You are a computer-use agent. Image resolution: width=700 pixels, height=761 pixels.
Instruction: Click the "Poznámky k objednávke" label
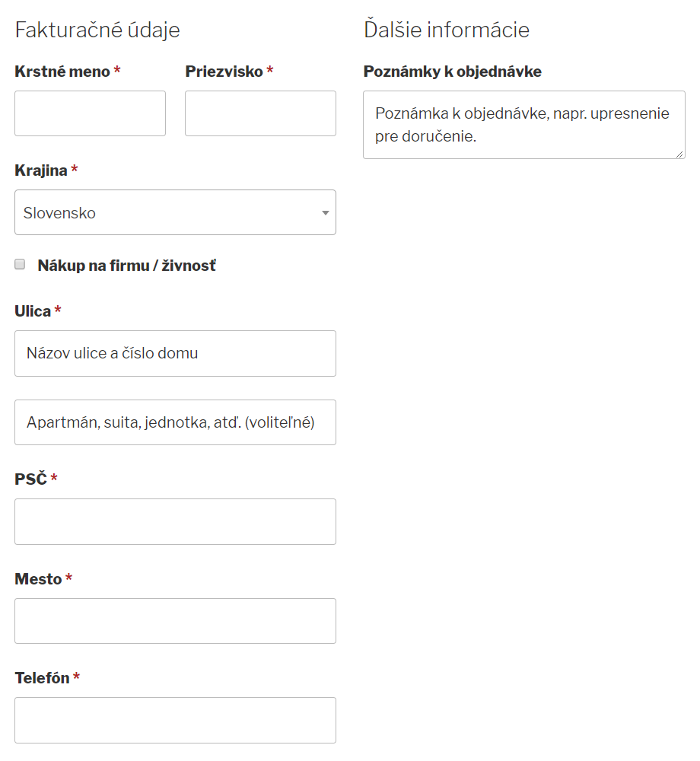point(453,72)
